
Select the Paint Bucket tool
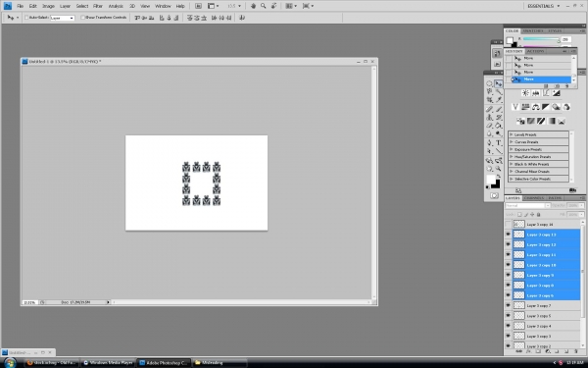[499, 126]
